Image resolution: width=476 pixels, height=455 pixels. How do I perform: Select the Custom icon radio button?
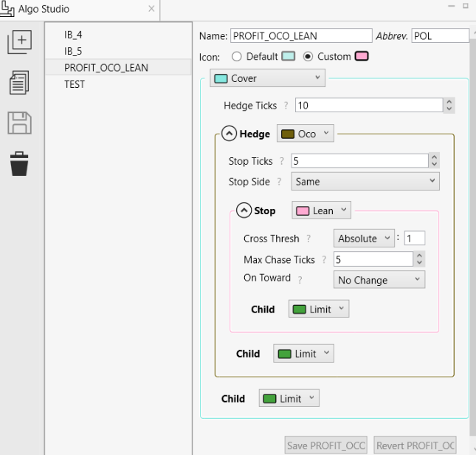pyautogui.click(x=308, y=57)
